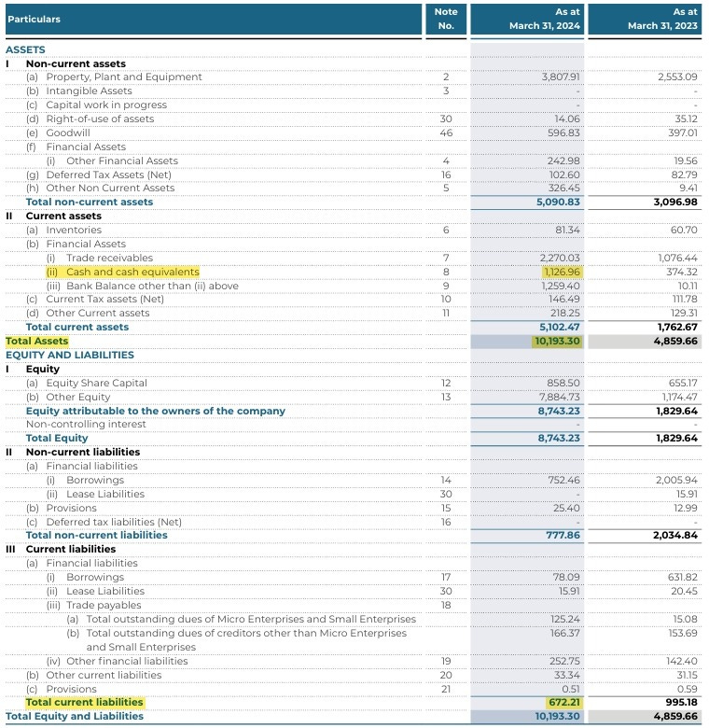Select value 2,553.09 in March 2023 column

click(677, 77)
